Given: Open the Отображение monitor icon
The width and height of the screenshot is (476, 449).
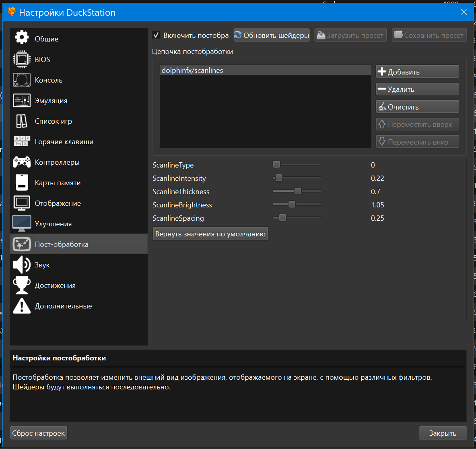Looking at the screenshot, I should pos(22,203).
